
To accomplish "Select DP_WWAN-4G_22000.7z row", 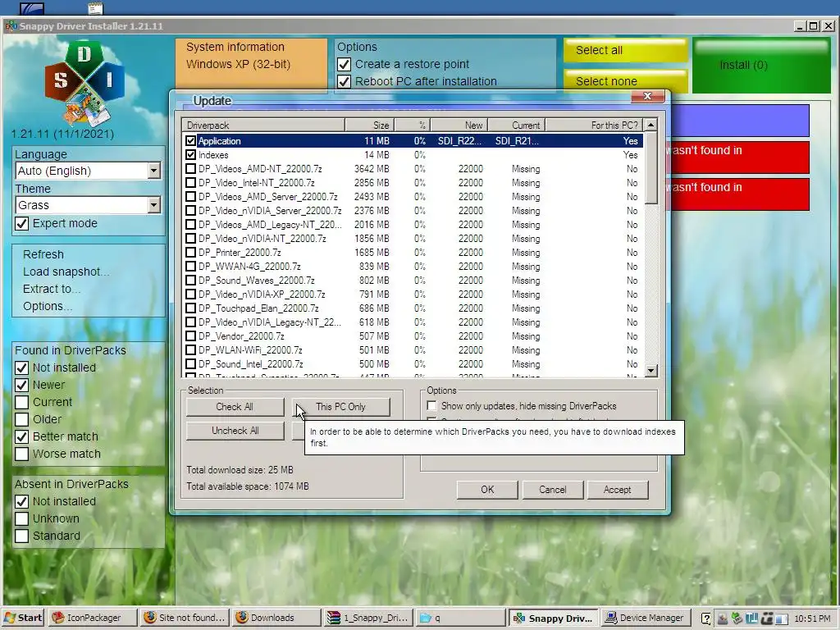I will point(412,267).
